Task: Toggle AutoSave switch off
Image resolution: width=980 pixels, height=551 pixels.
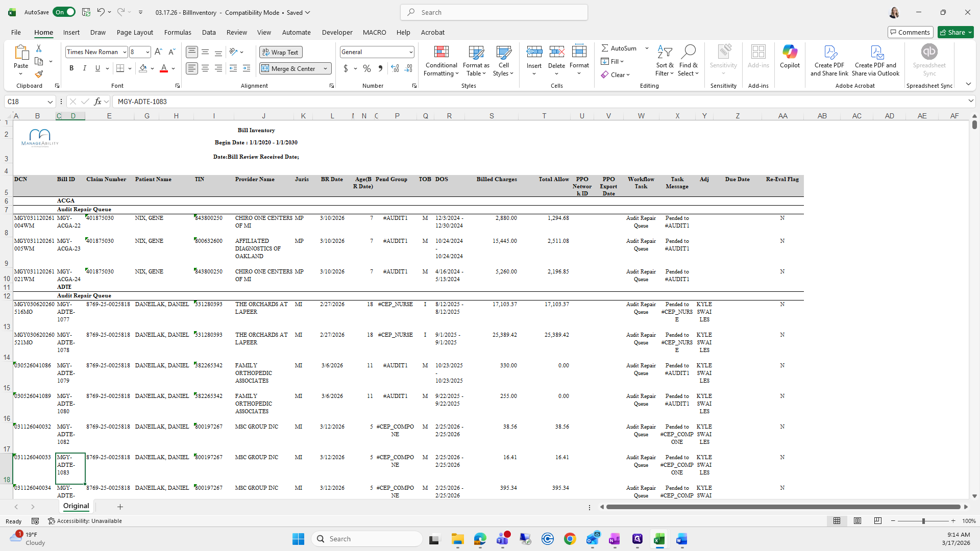Action: point(64,12)
